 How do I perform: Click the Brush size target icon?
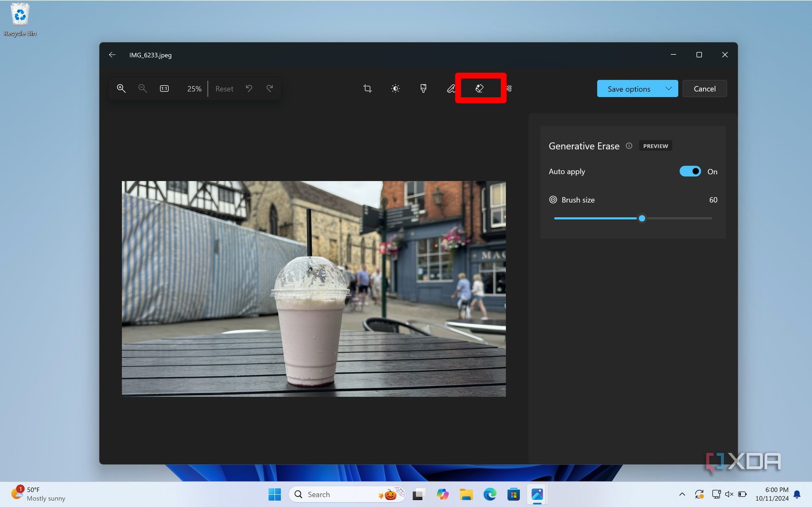pos(553,200)
